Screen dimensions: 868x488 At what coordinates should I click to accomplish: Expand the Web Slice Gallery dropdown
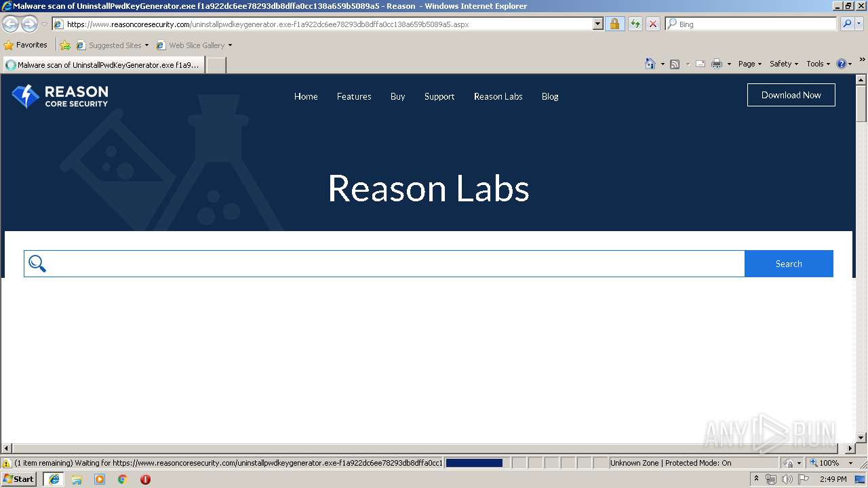[230, 45]
